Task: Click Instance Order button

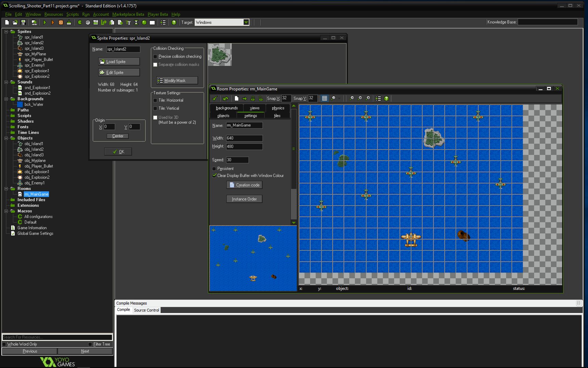Action: pos(244,199)
